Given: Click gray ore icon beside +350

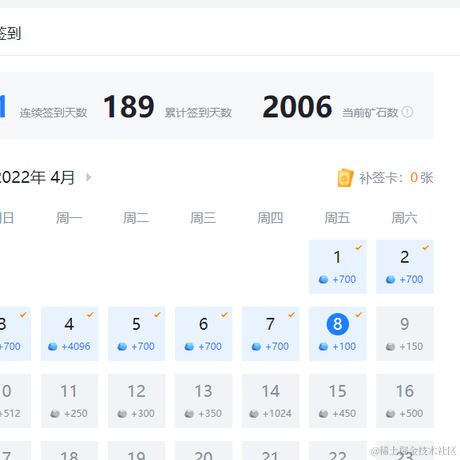Looking at the screenshot, I should pyautogui.click(x=189, y=414).
